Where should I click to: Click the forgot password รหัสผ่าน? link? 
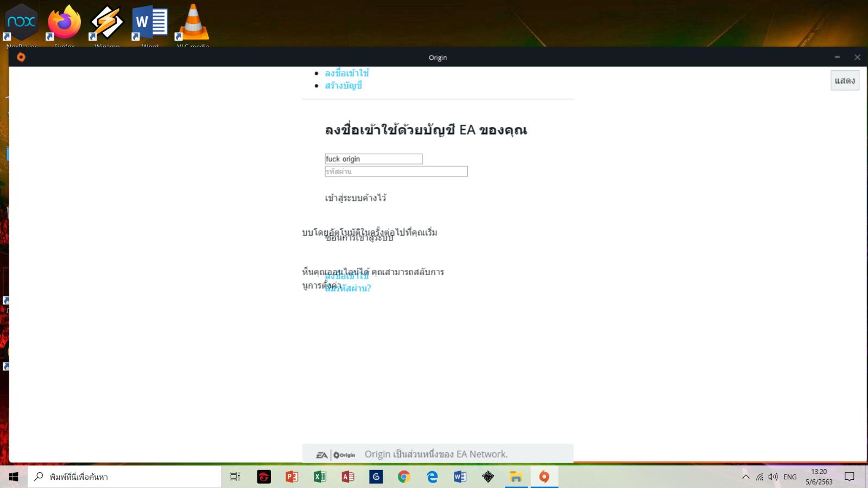click(x=348, y=288)
